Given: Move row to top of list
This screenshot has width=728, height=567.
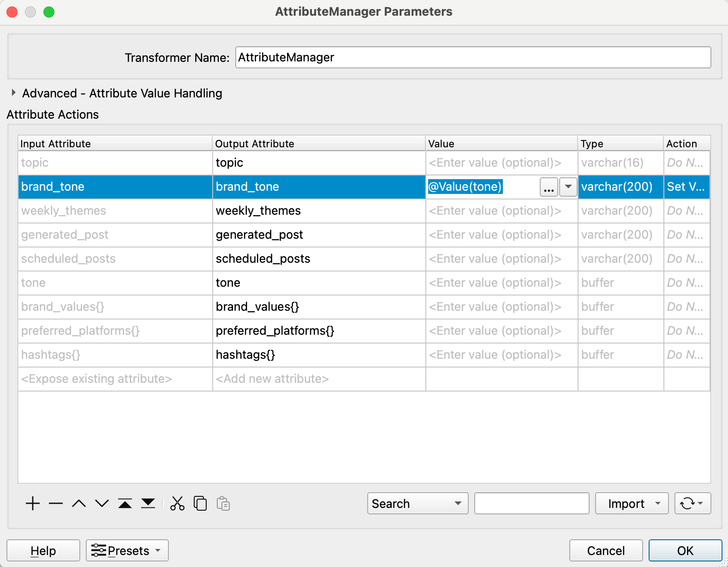Looking at the screenshot, I should point(125,503).
